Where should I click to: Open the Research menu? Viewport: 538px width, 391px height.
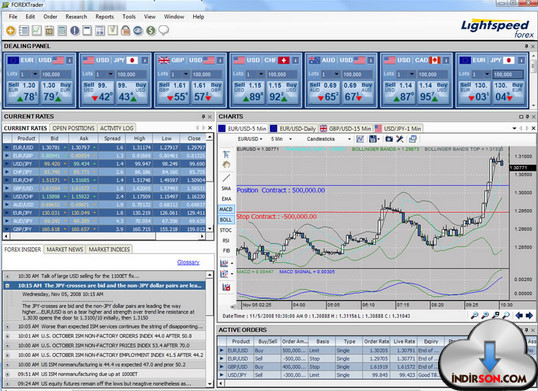coord(76,16)
